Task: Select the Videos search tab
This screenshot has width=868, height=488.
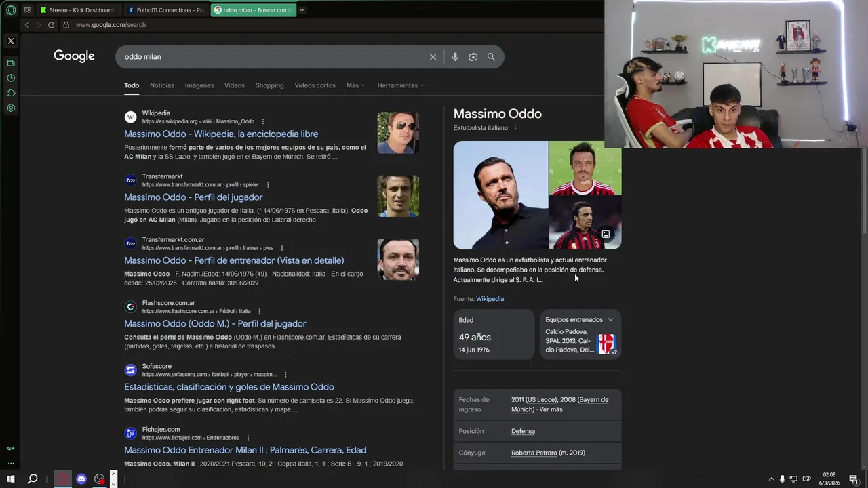Action: (x=235, y=85)
